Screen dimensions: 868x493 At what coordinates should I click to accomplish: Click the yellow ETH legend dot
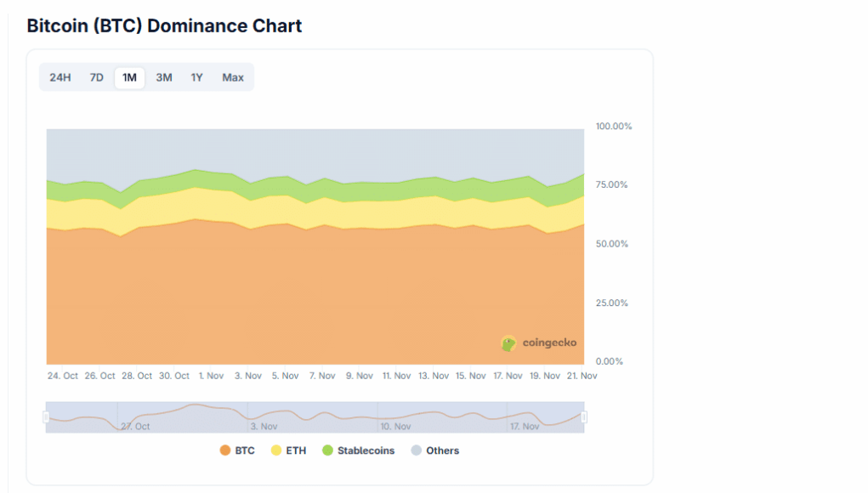(x=276, y=450)
